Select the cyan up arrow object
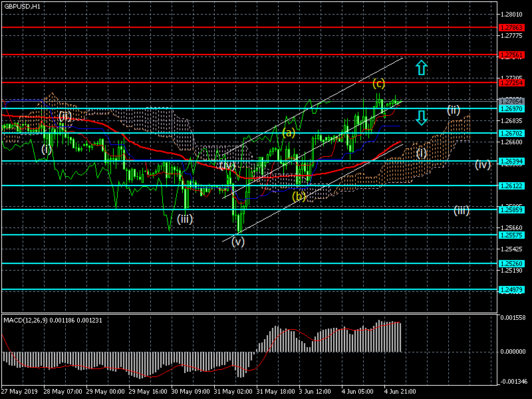The height and width of the screenshot is (399, 532). tap(422, 68)
